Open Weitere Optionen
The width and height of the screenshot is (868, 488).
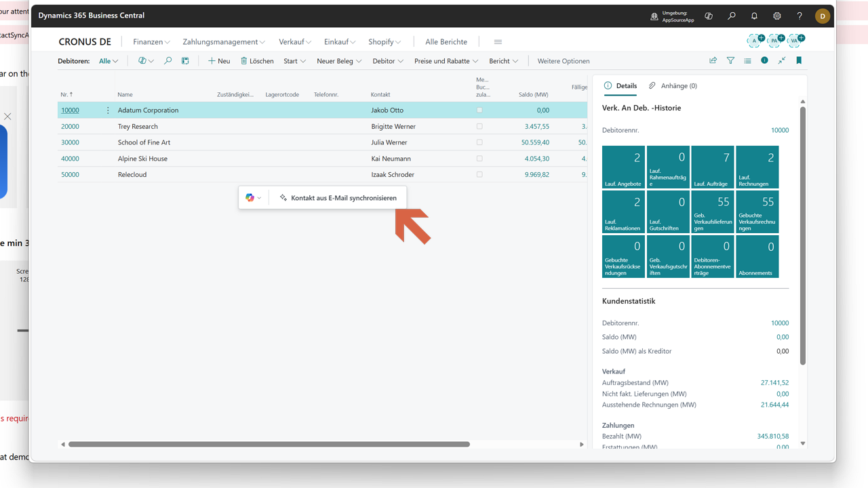click(564, 61)
